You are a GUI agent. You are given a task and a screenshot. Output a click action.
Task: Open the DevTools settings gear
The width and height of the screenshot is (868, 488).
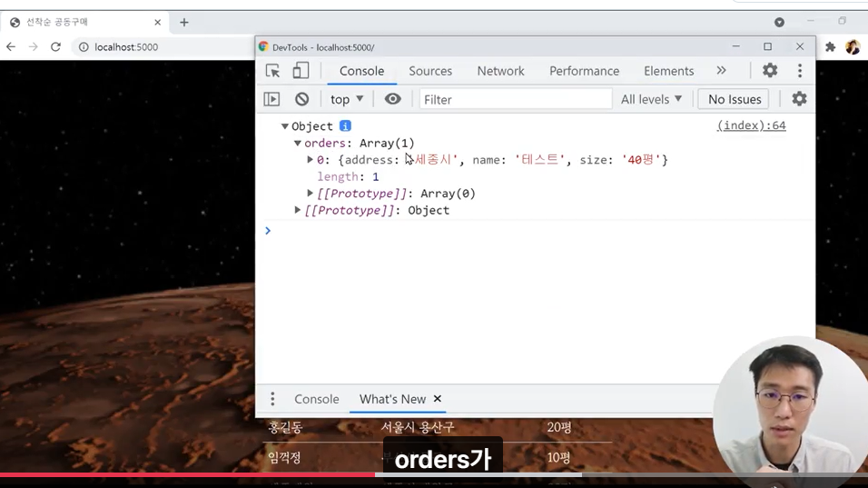tap(770, 70)
